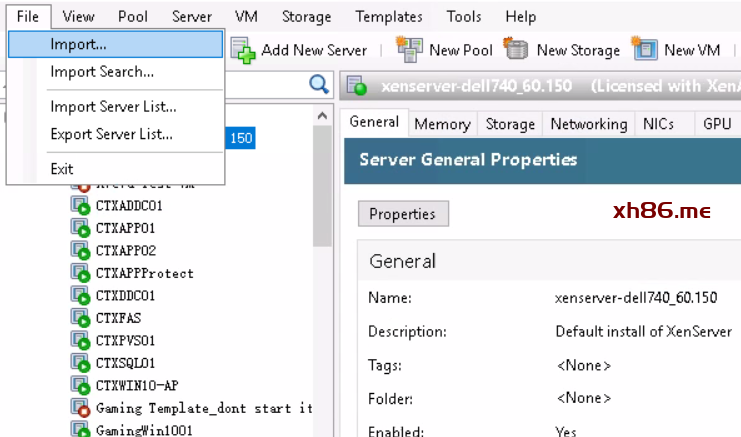
Task: Click the New Pool toolbar icon
Action: (x=409, y=49)
